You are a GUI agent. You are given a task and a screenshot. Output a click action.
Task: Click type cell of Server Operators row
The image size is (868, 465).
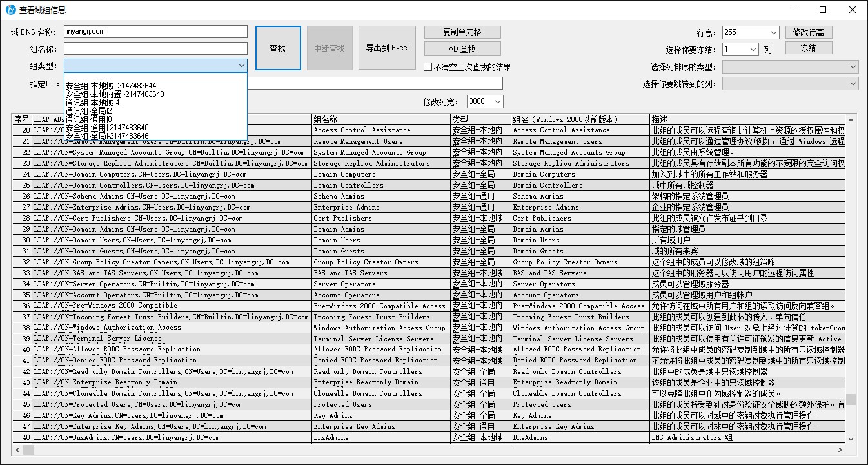click(x=480, y=284)
